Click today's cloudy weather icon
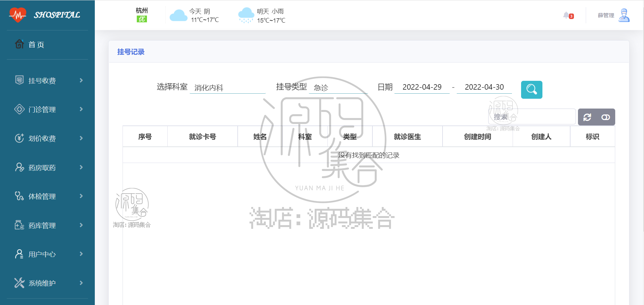This screenshot has height=305, width=644. tap(178, 16)
